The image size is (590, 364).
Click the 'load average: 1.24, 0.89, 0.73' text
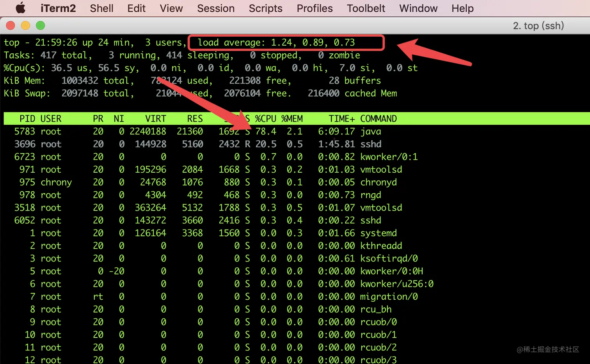[x=276, y=42]
